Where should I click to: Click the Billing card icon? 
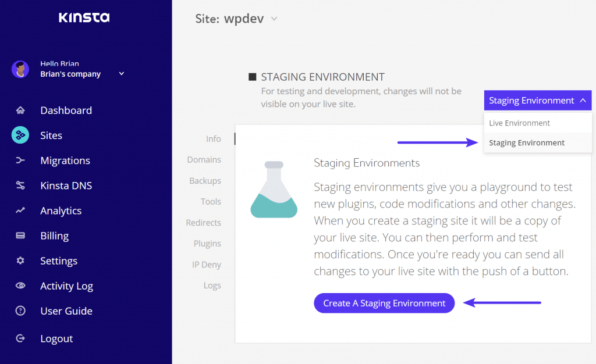20,235
